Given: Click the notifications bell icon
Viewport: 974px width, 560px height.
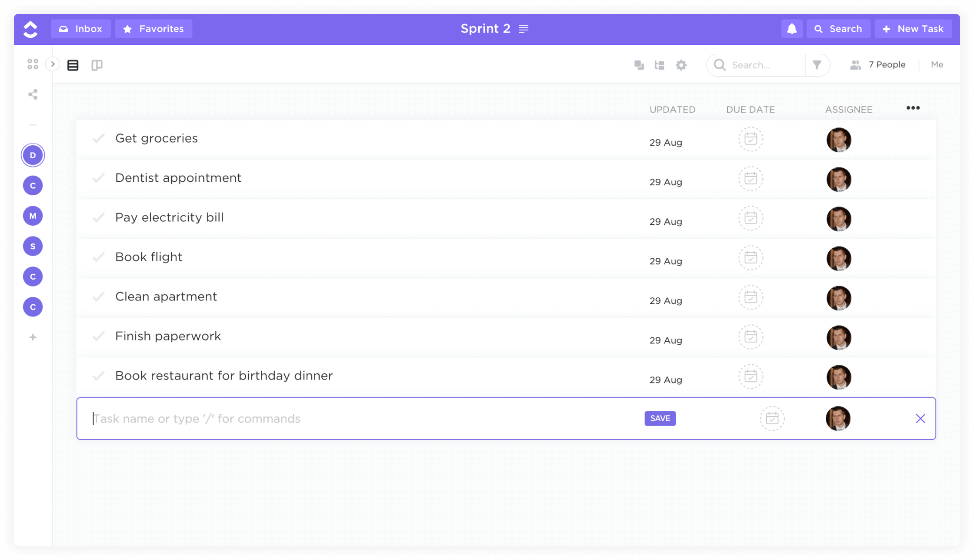Looking at the screenshot, I should tap(791, 28).
